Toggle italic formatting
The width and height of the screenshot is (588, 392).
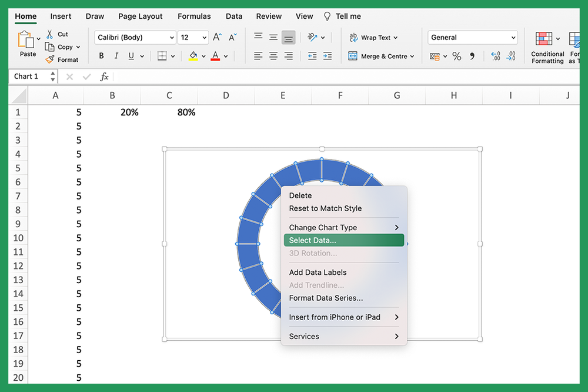(x=116, y=56)
